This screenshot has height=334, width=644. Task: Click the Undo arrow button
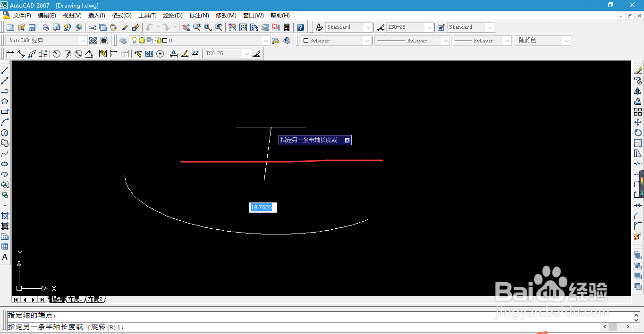coord(149,27)
